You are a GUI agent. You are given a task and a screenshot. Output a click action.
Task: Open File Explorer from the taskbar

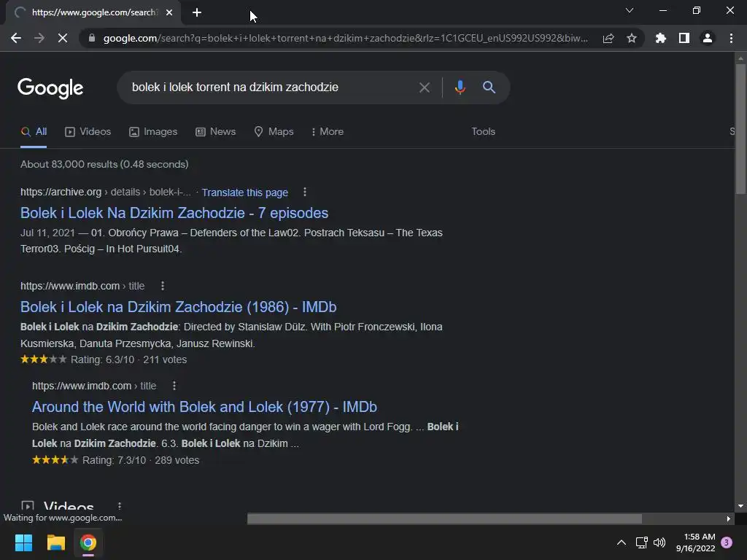pos(55,542)
